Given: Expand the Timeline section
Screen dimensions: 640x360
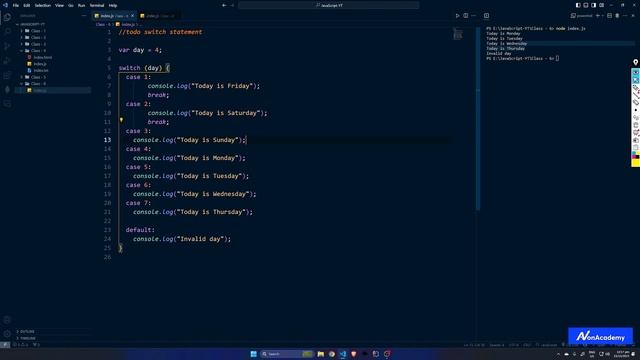Looking at the screenshot, I should (x=28, y=338).
